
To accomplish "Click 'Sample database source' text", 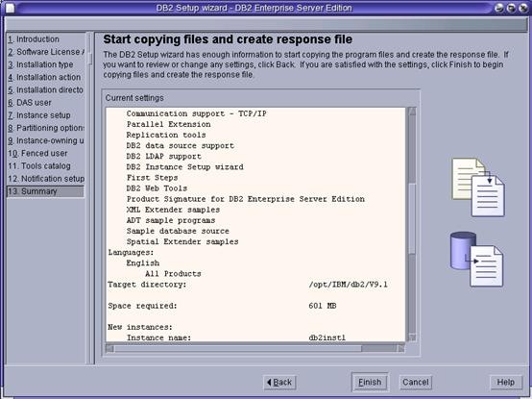I will (x=178, y=231).
